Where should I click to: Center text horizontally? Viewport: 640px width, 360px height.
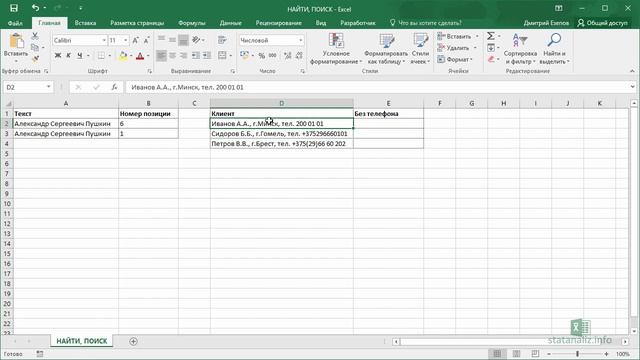click(173, 56)
